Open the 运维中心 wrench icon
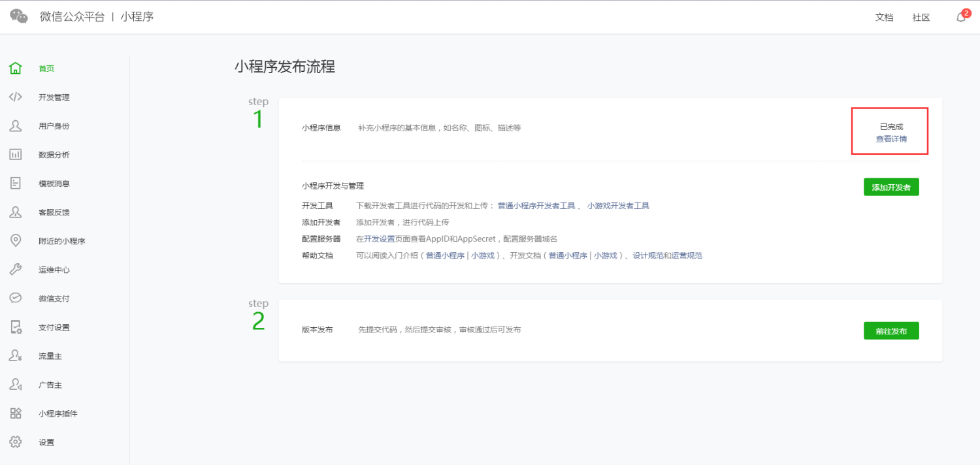Screen dimensions: 980x465 click(16, 270)
